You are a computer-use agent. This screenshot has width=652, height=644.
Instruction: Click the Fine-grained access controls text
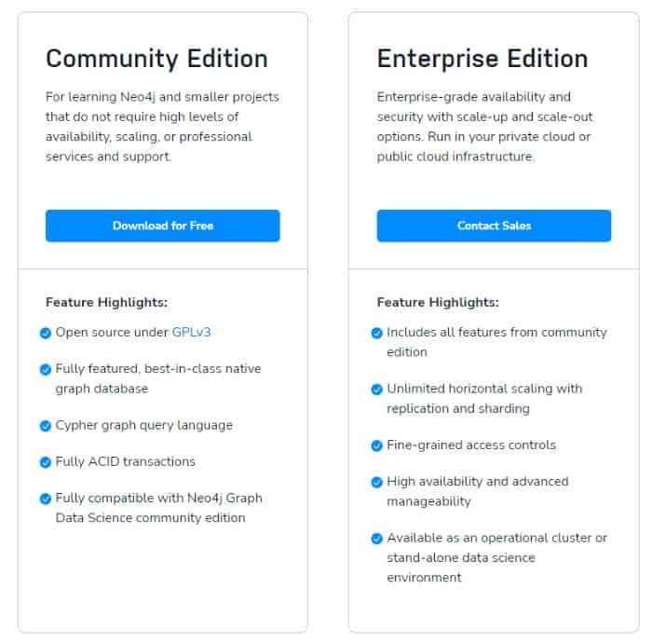point(470,445)
